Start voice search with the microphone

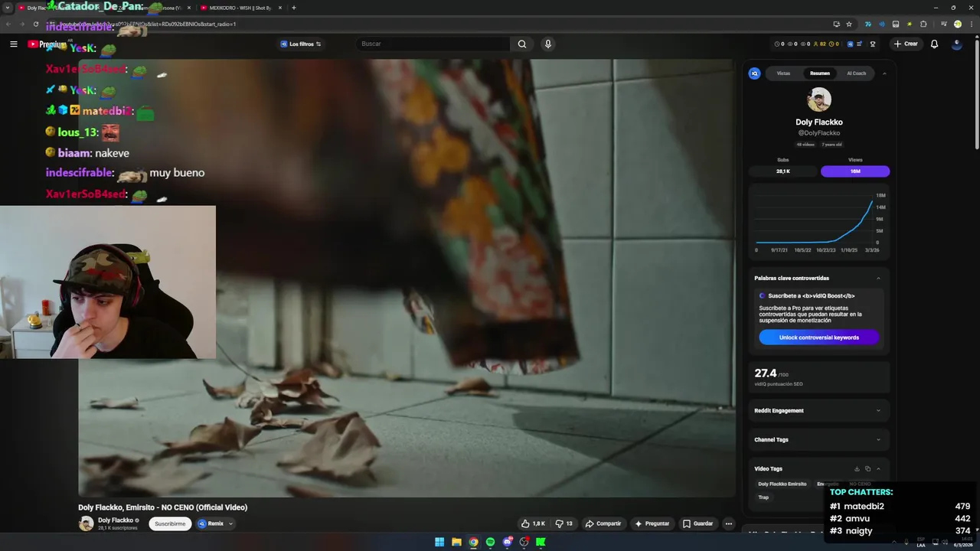(547, 44)
